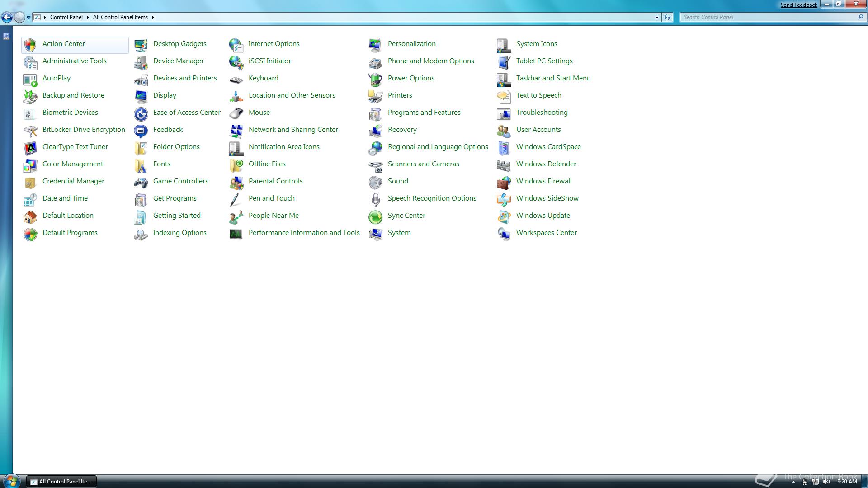The image size is (868, 488).
Task: Refresh the address bar
Action: [x=667, y=17]
